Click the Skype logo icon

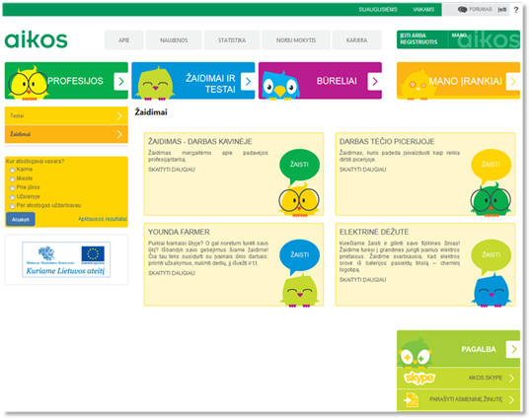click(419, 378)
